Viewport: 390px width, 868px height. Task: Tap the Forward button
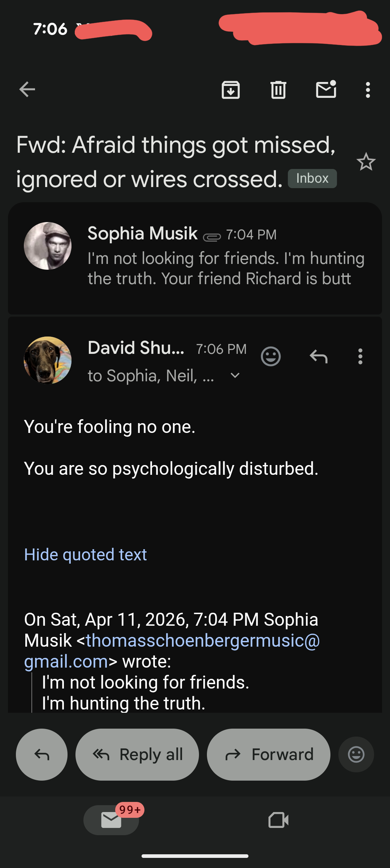point(269,755)
